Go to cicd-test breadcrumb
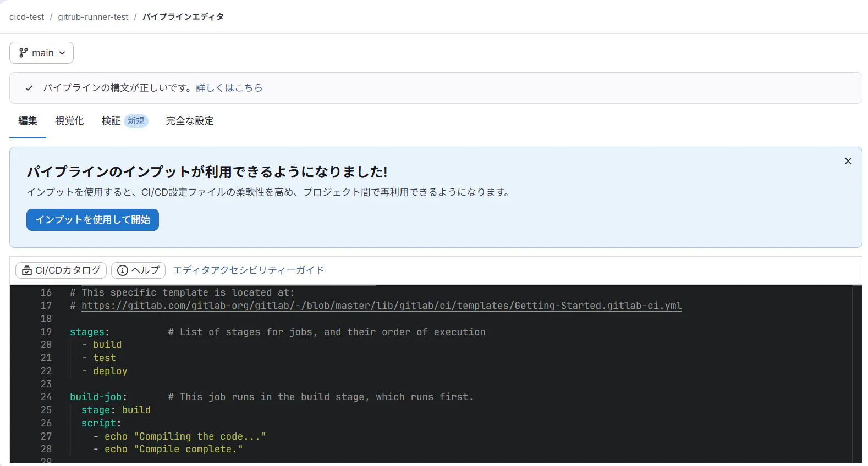The height and width of the screenshot is (466, 868). 26,17
